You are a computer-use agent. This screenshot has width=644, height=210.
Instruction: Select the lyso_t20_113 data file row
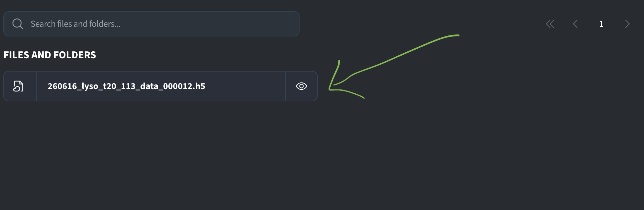[x=160, y=86]
